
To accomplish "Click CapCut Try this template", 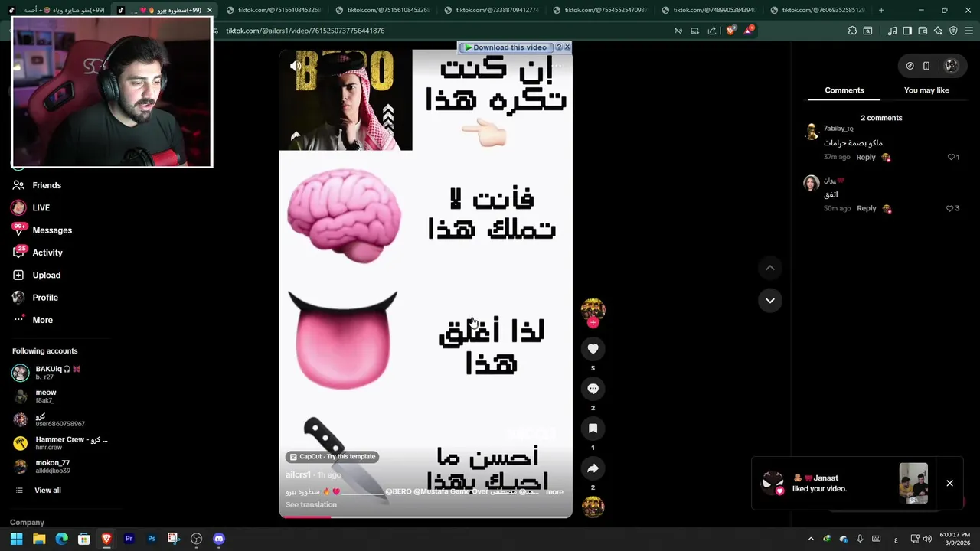I will click(x=332, y=457).
